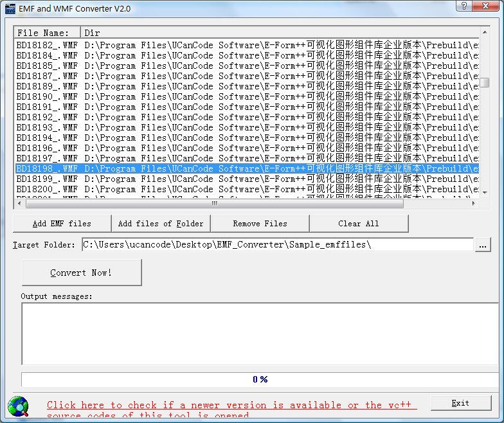
Task: Click the Clear All button
Action: point(359,224)
